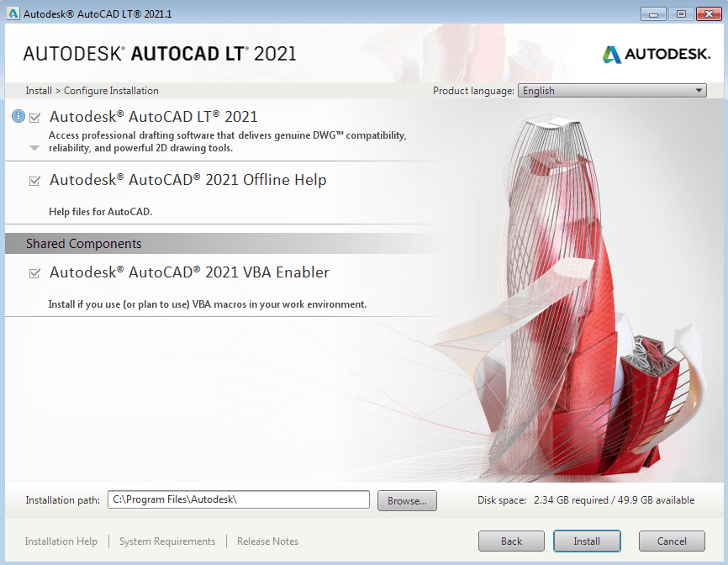
Task: Click the Install button
Action: pos(587,541)
